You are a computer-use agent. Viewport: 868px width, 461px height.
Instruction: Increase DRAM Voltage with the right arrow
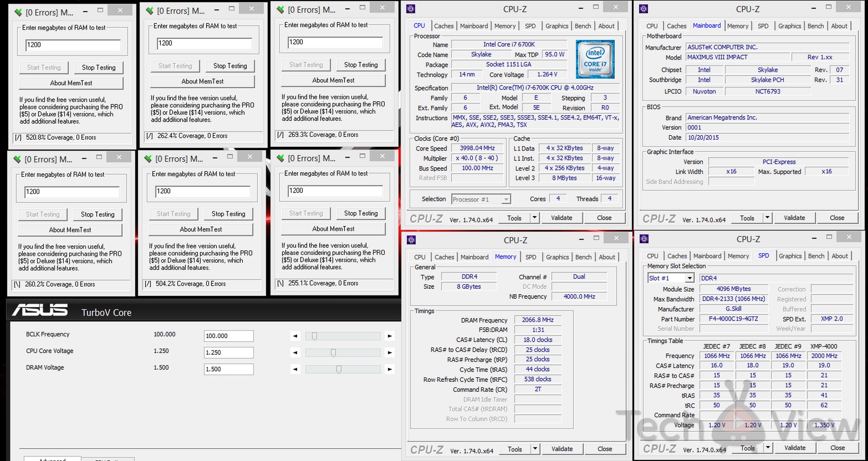(390, 369)
